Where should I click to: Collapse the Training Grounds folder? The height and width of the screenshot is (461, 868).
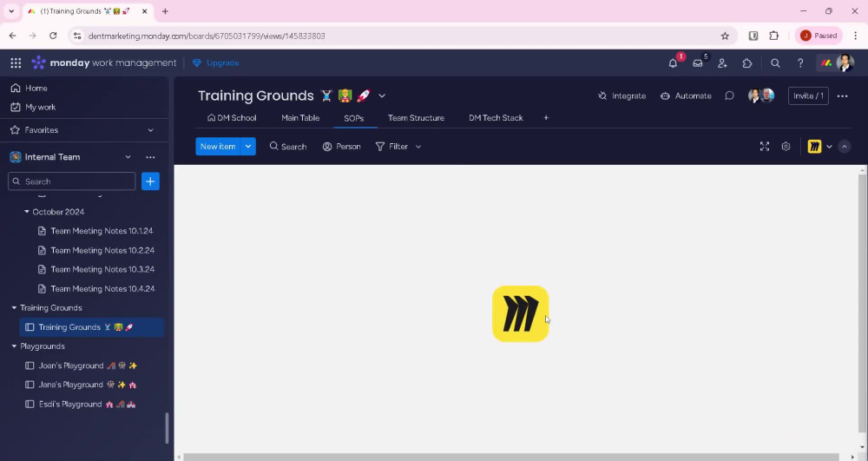tap(15, 307)
